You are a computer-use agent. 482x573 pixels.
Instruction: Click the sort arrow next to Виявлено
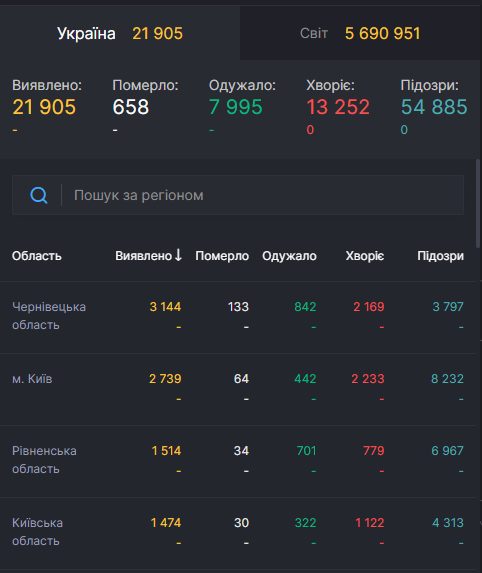tap(178, 255)
